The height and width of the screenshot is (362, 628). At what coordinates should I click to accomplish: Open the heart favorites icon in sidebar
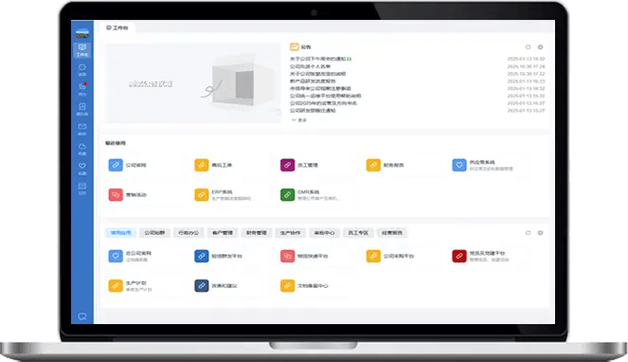pyautogui.click(x=82, y=168)
